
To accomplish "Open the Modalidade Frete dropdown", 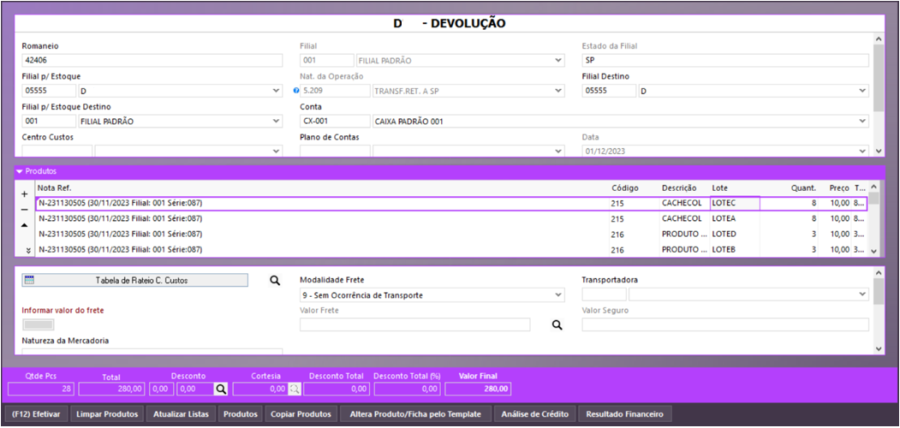I will [x=559, y=295].
